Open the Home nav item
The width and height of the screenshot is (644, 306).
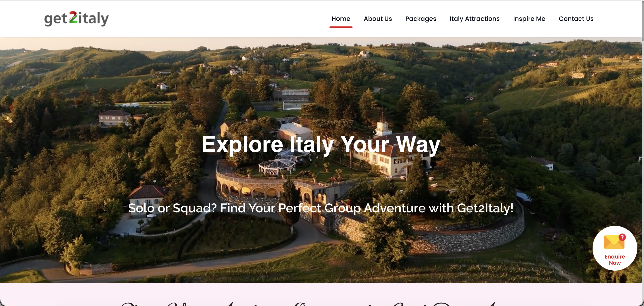[x=341, y=19]
